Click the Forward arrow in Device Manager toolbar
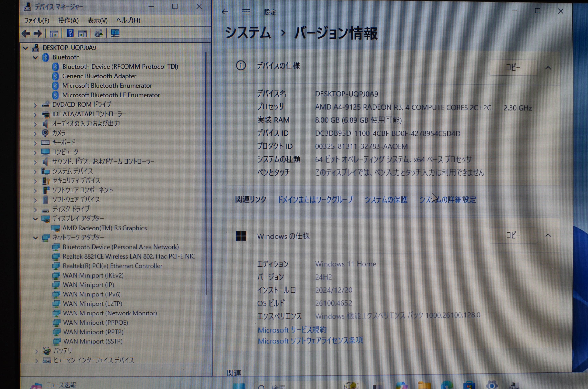Screen dimensions: 588x389 tap(38, 34)
